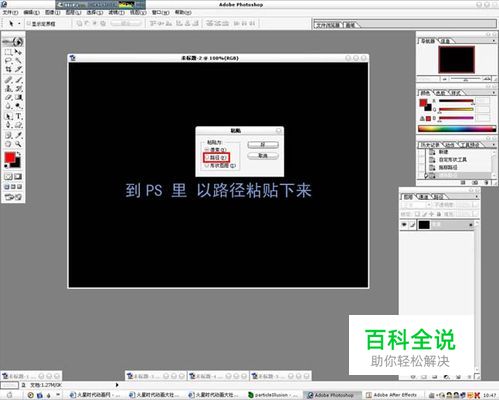Switch to the 动作 tab in History panel
499x400 pixels.
[449, 145]
